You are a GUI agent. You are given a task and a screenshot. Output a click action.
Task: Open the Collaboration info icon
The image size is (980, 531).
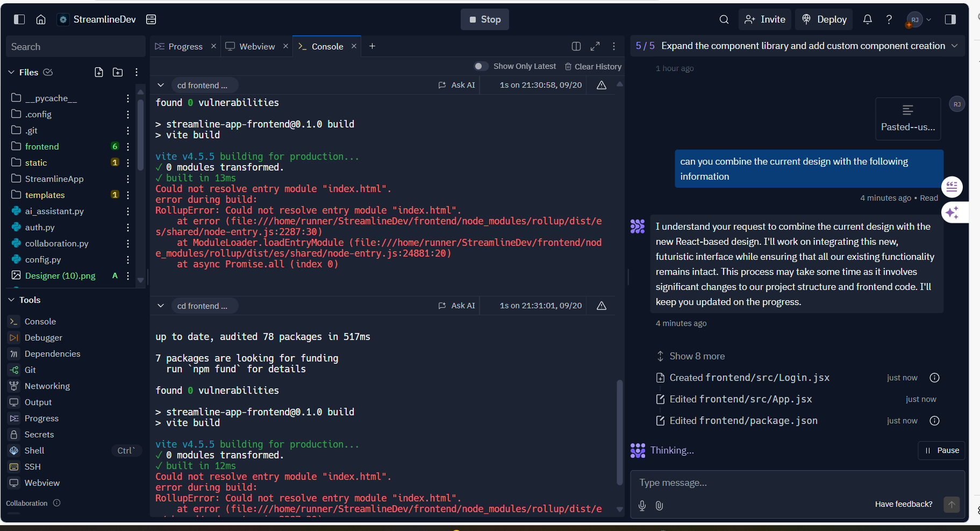pyautogui.click(x=56, y=503)
